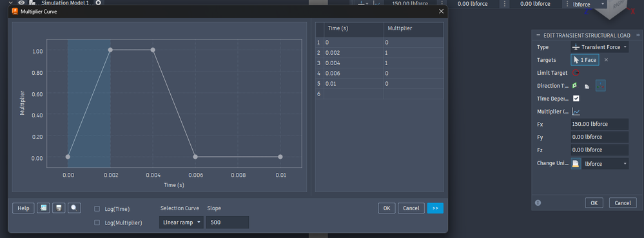Click the info icon in the load panel

click(x=538, y=203)
